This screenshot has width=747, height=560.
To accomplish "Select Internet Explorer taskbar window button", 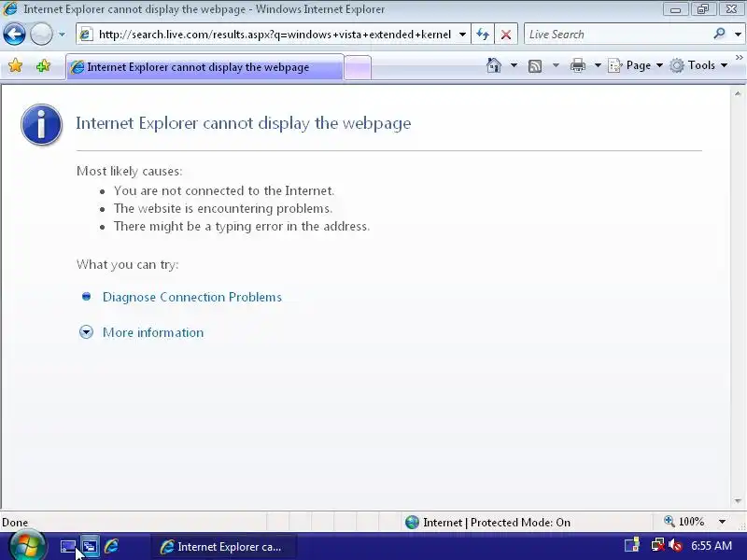I will [224, 547].
